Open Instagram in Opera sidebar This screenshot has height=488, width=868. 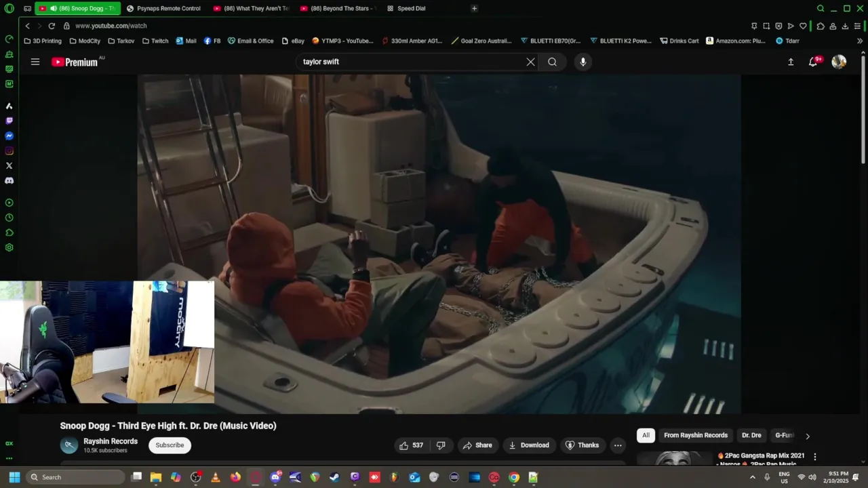[9, 150]
